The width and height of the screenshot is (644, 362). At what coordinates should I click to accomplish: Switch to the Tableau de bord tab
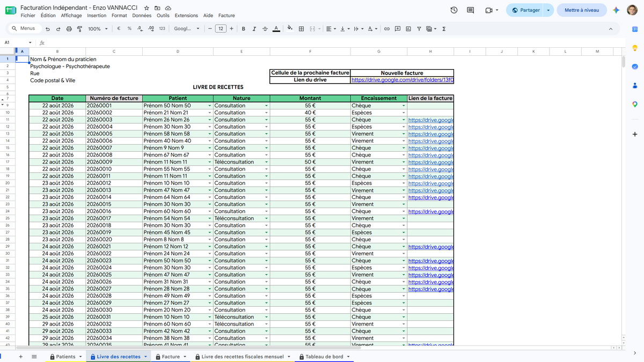pyautogui.click(x=324, y=357)
